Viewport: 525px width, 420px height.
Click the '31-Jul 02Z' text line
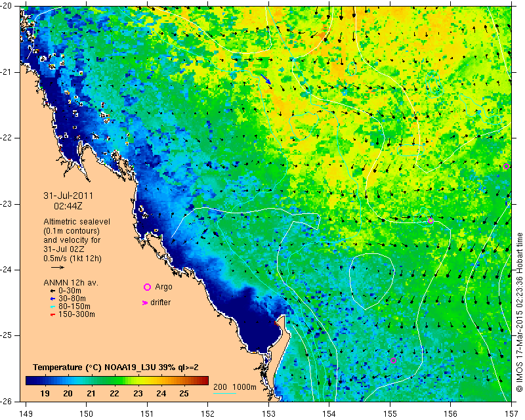pos(64,249)
